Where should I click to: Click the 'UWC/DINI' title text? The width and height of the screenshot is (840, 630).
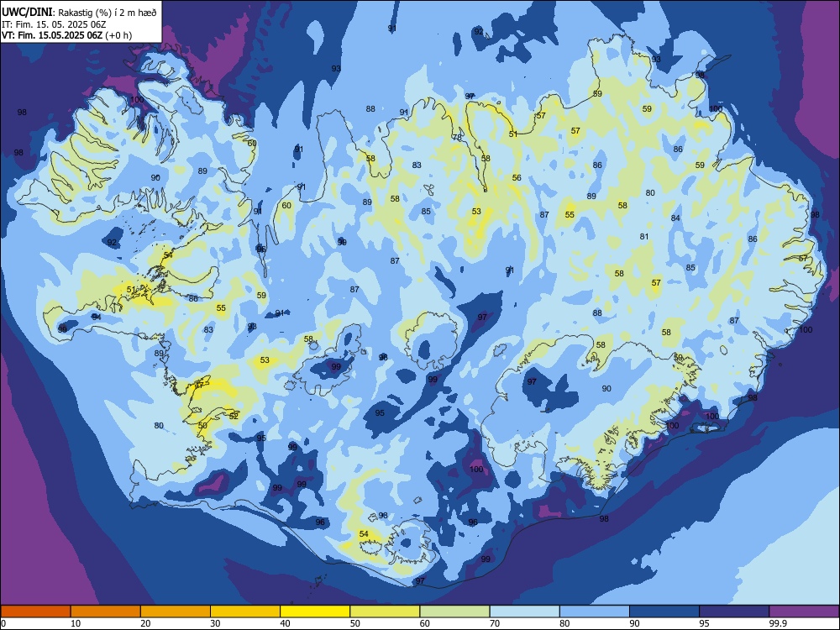(28, 13)
